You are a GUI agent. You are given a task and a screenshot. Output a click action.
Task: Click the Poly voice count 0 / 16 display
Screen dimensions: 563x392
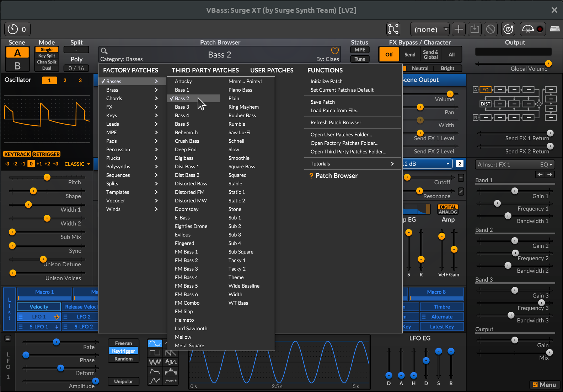click(x=76, y=68)
